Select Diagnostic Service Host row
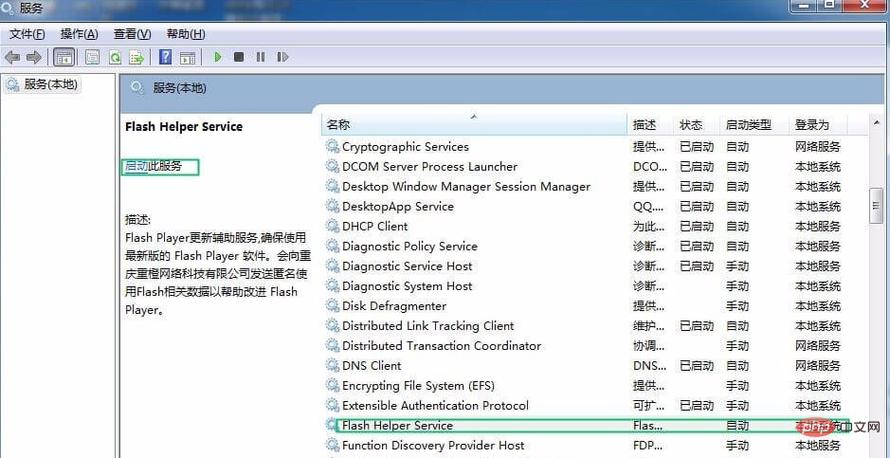Viewport: 890px width, 458px height. (x=585, y=266)
